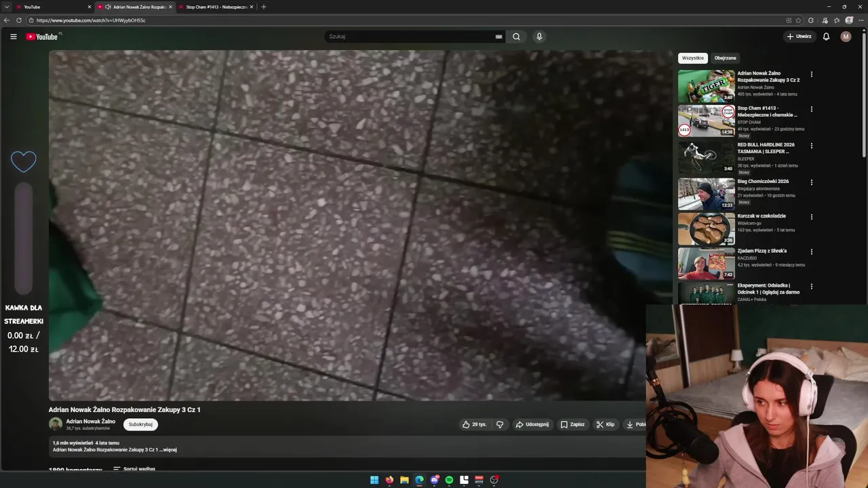868x488 pixels.
Task: Reload the page with refresh icon
Action: (x=19, y=20)
